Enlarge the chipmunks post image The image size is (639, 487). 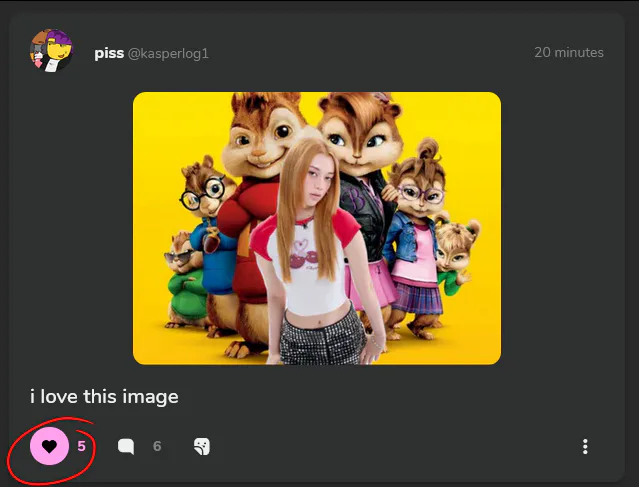click(x=317, y=228)
